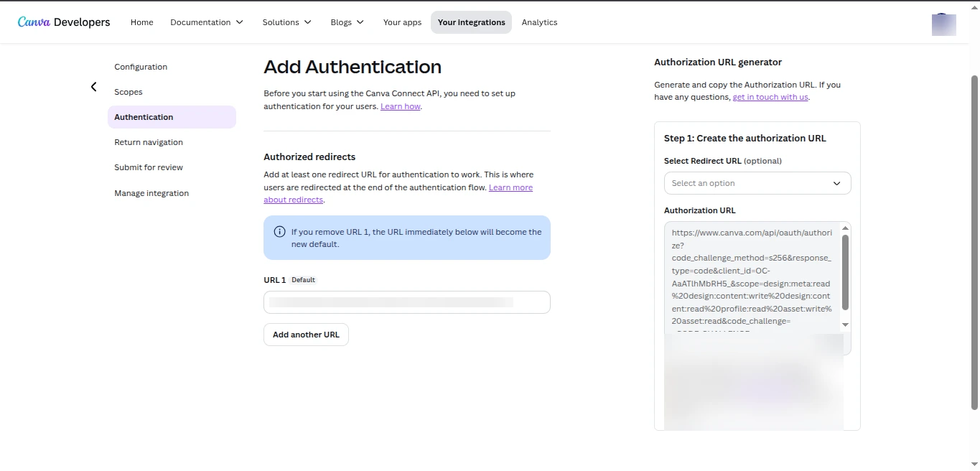Go back with the left chevron arrow
The image size is (980, 471).
tap(93, 87)
